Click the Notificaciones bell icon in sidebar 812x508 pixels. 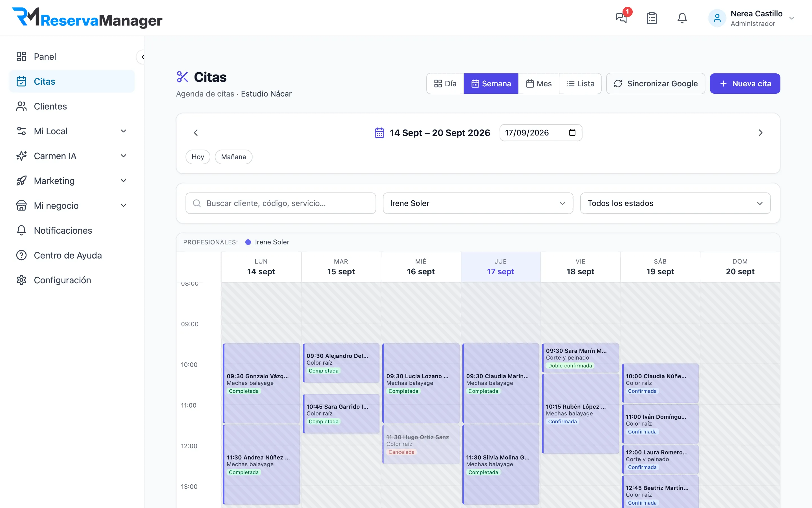tap(21, 231)
